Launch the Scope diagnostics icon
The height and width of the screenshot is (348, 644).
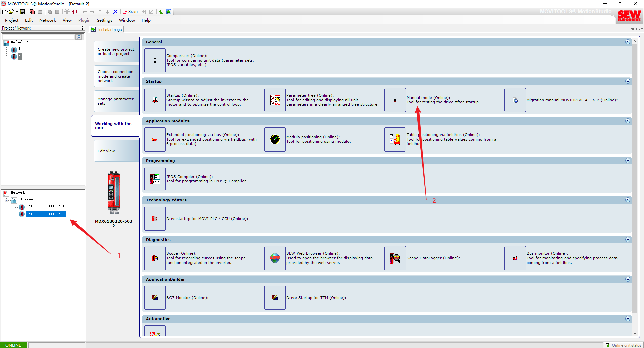(x=155, y=258)
